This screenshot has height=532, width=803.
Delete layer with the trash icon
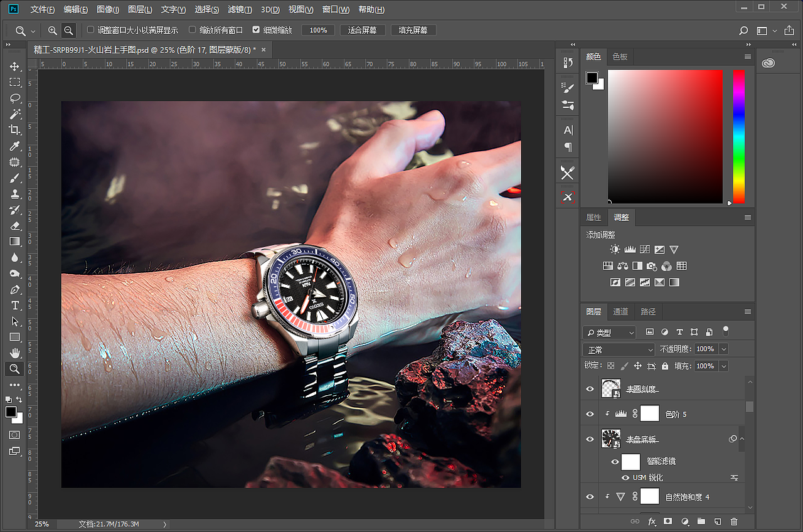coord(734,521)
